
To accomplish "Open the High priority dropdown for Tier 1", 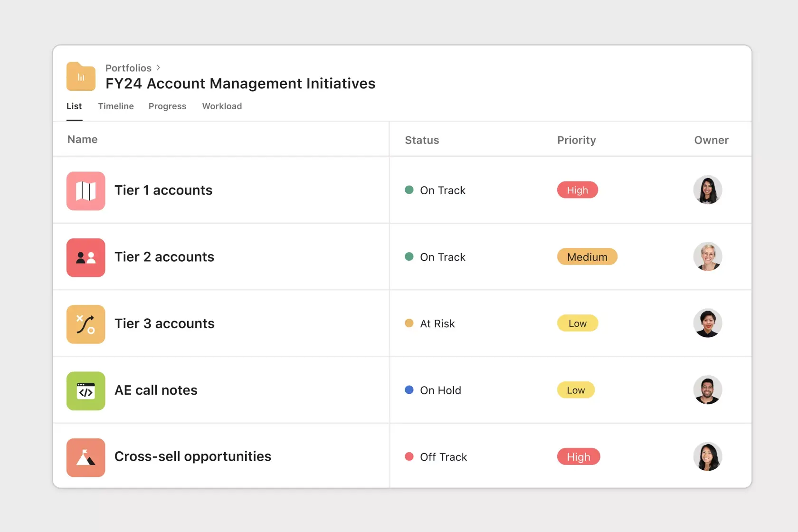I will click(577, 190).
